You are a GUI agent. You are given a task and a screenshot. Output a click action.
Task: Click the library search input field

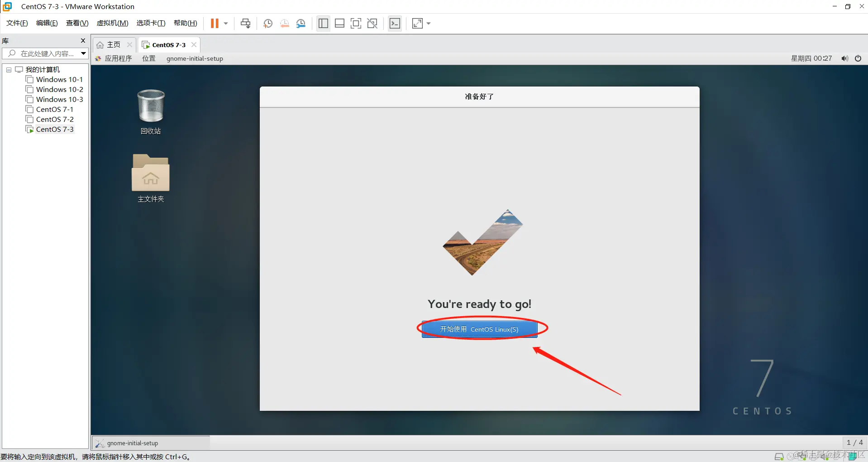pos(41,53)
